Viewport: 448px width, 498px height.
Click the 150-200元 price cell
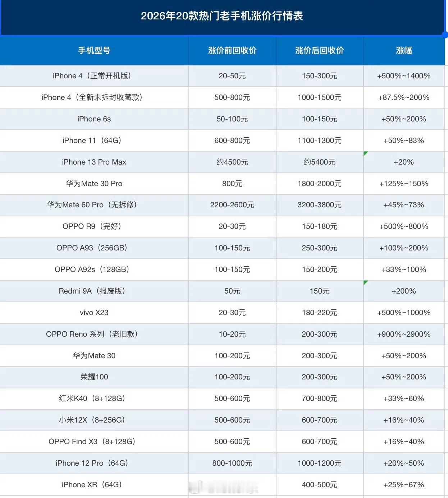[320, 269]
